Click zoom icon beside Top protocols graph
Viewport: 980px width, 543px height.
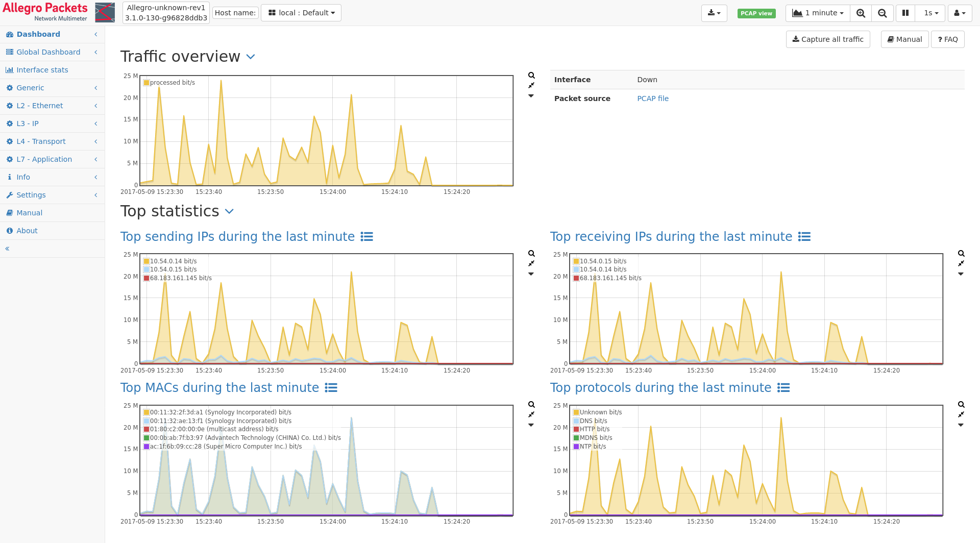tap(961, 405)
